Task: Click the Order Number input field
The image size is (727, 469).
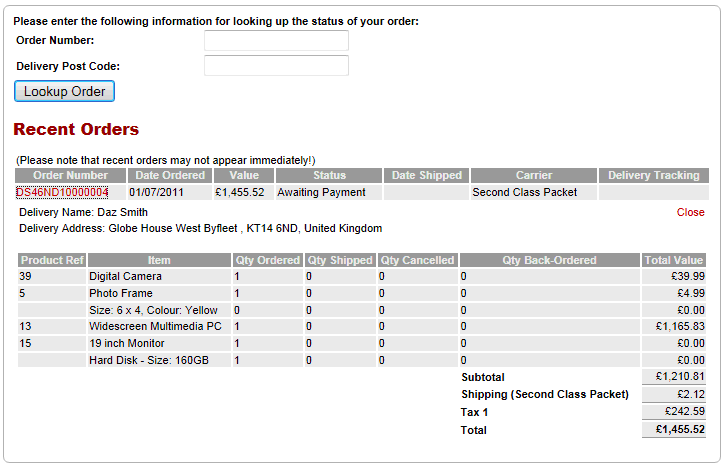Action: point(276,41)
